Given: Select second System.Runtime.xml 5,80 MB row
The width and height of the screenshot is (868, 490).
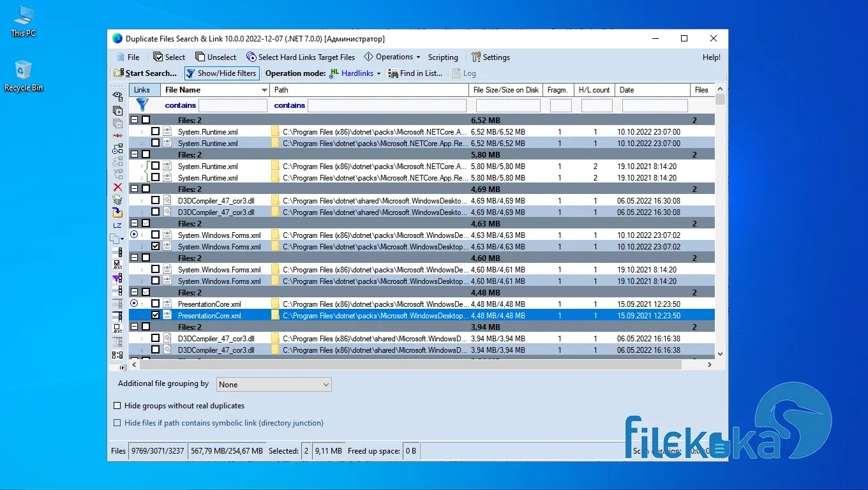Looking at the screenshot, I should click(422, 177).
